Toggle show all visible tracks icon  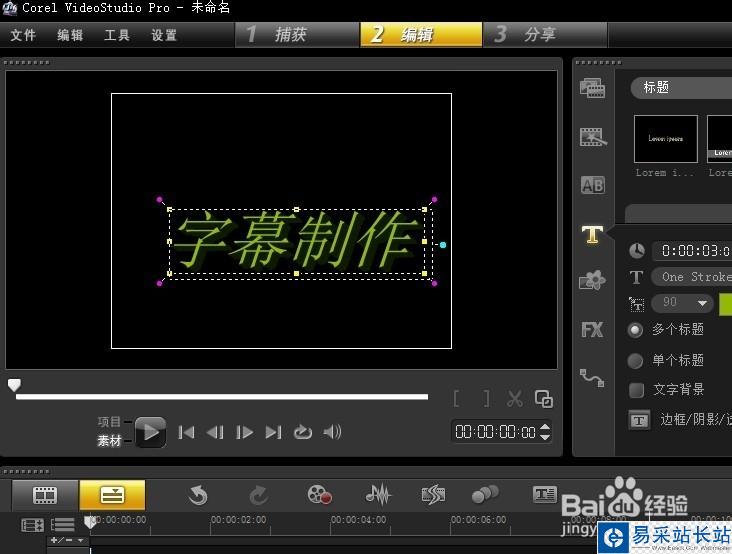[x=32, y=526]
